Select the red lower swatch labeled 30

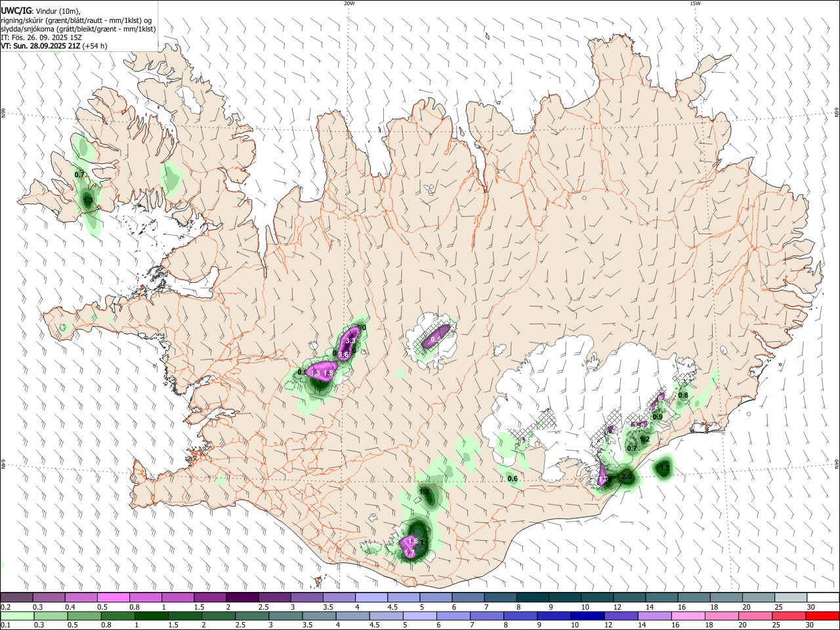click(x=822, y=616)
